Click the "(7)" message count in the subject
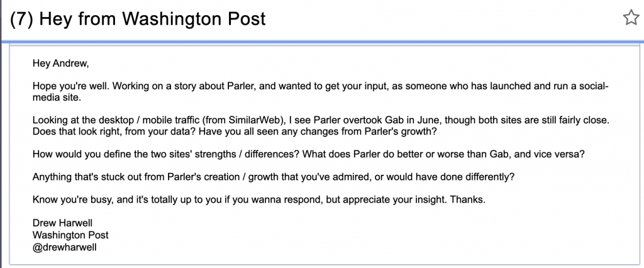Viewport: 644px width, 268px height. [22, 19]
